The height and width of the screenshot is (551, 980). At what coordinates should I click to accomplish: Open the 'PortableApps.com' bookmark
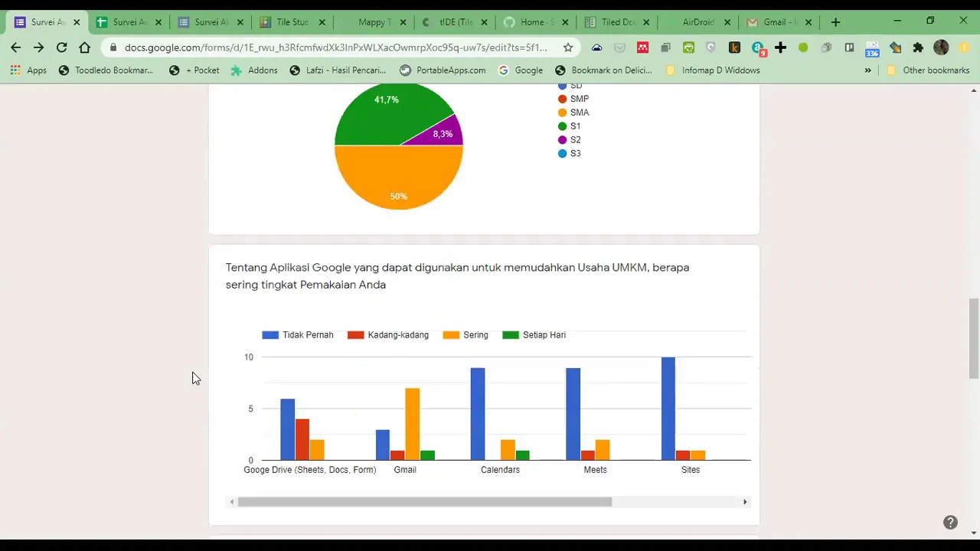(x=443, y=70)
